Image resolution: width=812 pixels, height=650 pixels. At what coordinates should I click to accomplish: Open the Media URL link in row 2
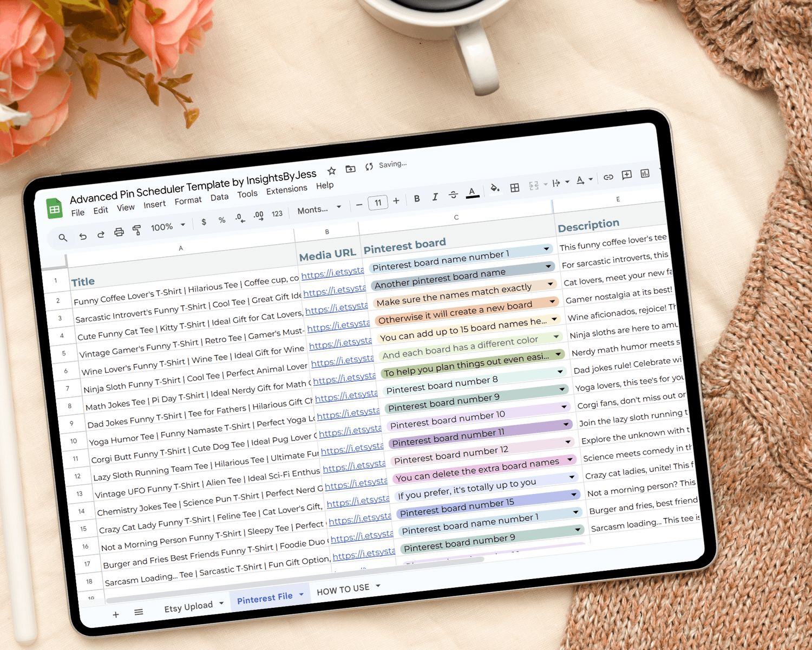(x=333, y=274)
